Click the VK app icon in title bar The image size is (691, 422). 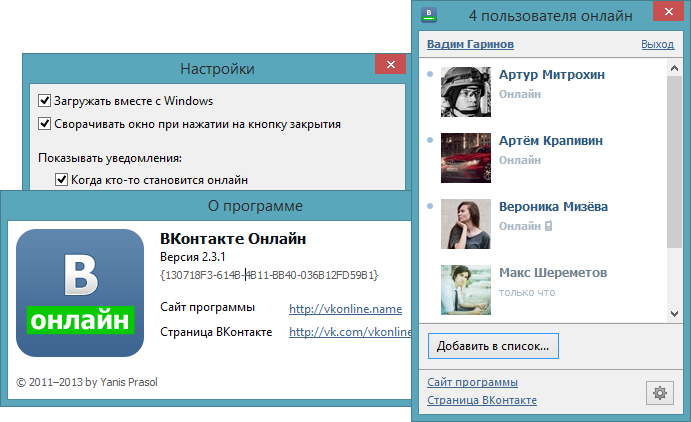(429, 15)
